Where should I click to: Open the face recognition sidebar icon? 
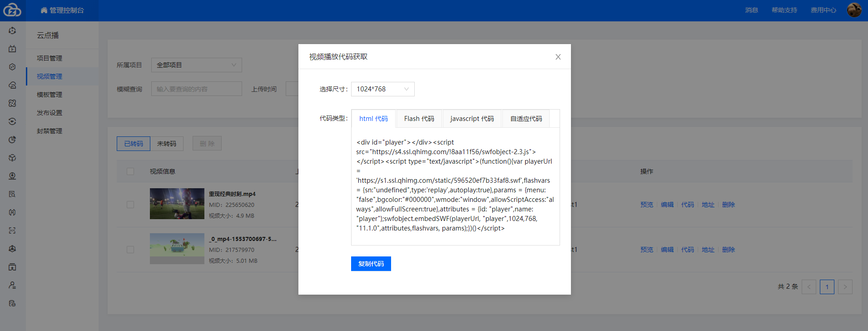tap(12, 212)
